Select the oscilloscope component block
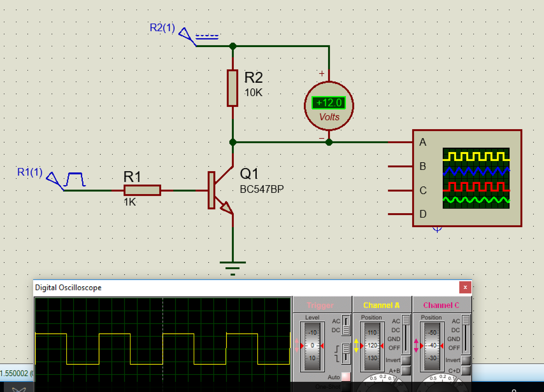Viewport: 544px width, 392px height. [x=467, y=178]
